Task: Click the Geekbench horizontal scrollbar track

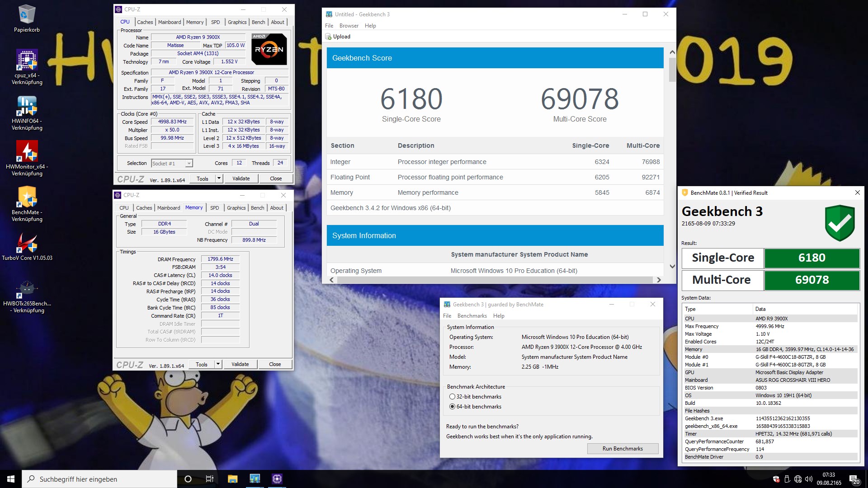Action: coord(495,280)
